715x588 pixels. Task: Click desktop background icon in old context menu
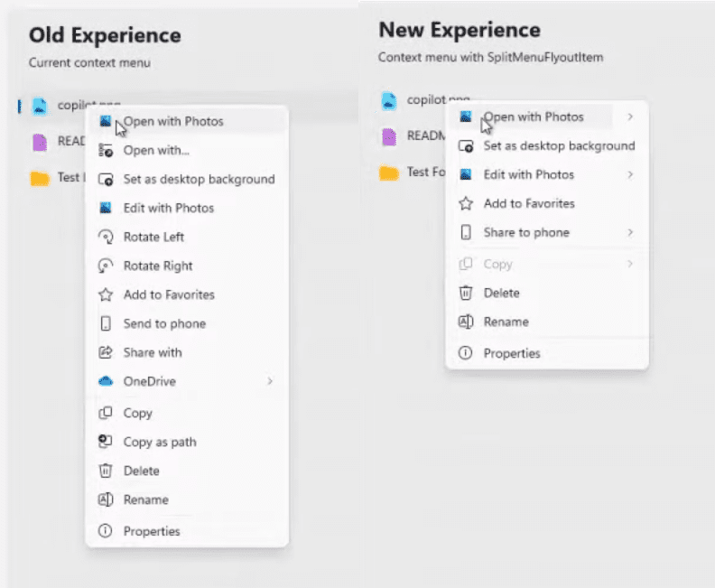click(x=106, y=179)
